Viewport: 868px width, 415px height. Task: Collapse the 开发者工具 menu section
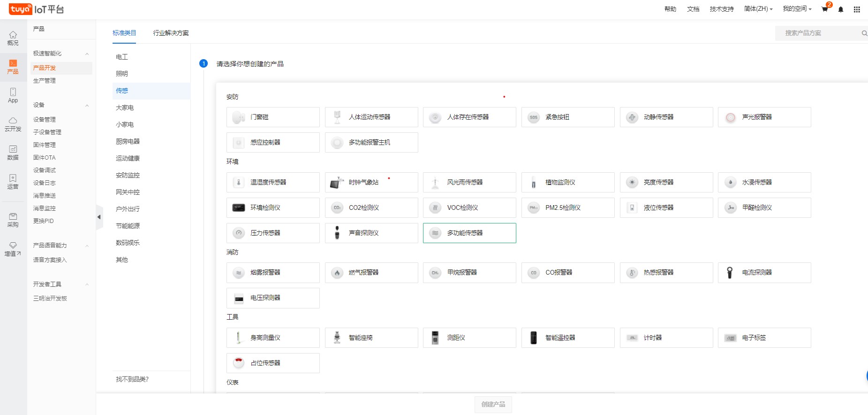(87, 284)
